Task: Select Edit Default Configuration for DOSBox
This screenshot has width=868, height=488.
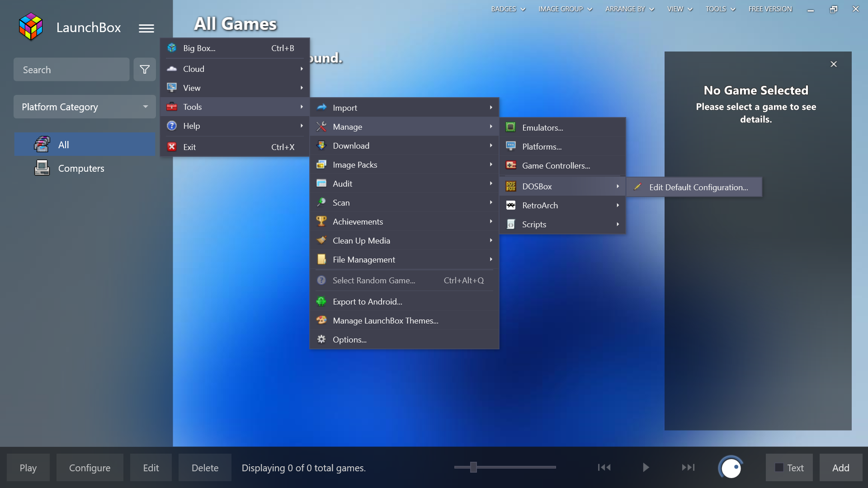Action: (698, 187)
